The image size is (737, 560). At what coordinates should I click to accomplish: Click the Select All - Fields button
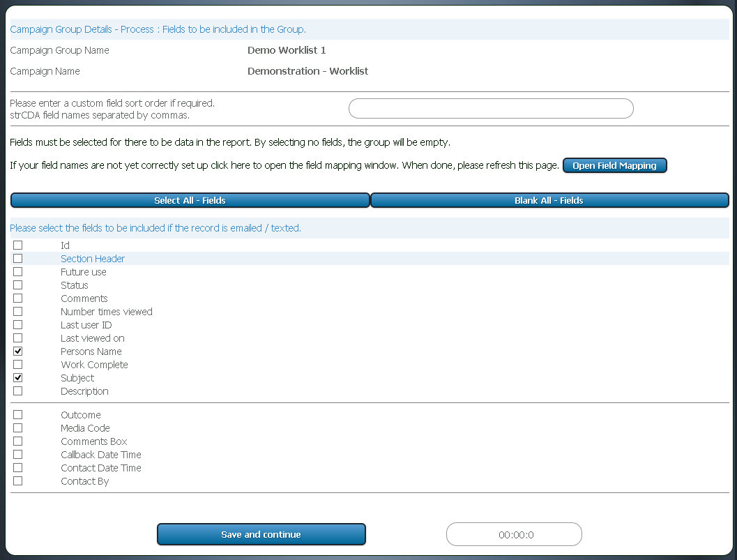190,200
